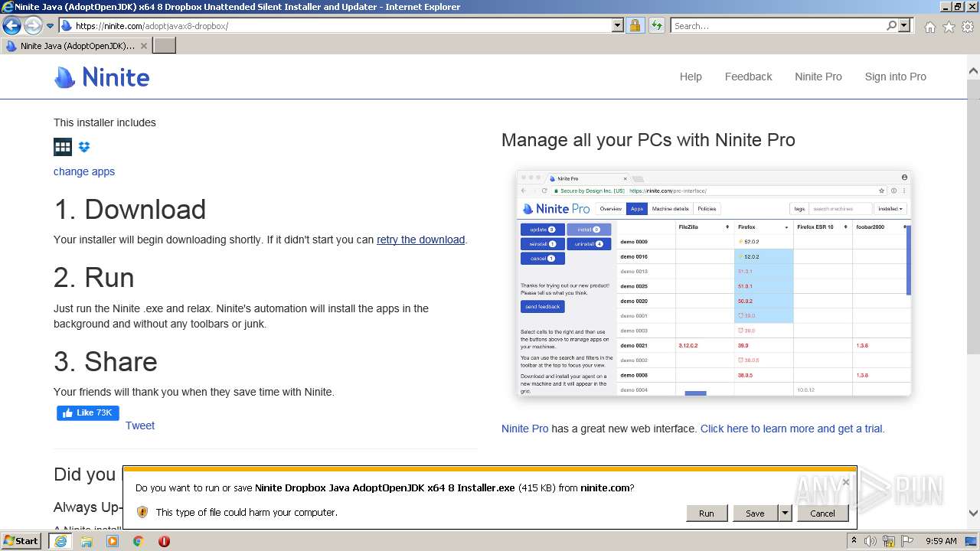Click the system clock 9:59 AM
The height and width of the screenshot is (551, 980).
point(941,541)
